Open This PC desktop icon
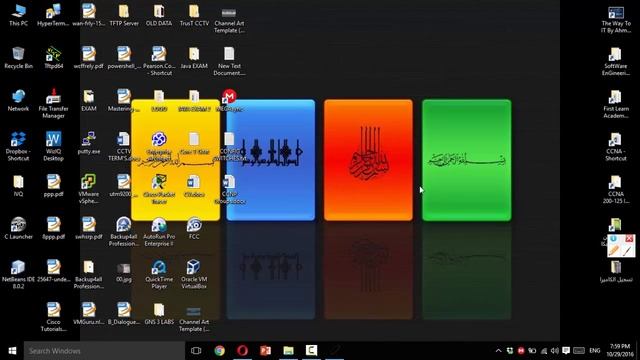The image size is (640, 360). (18, 16)
